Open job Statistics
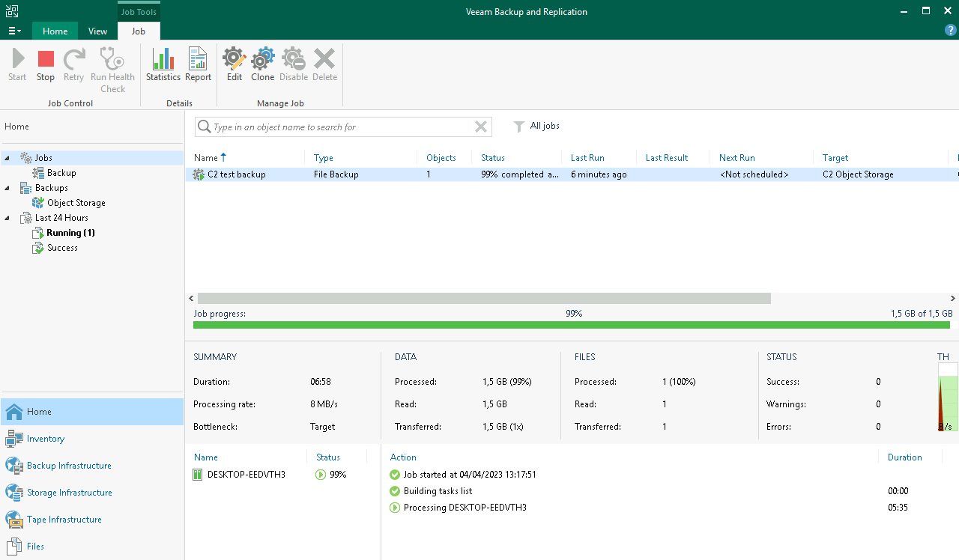Viewport: 959px width, 560px height. pos(163,65)
